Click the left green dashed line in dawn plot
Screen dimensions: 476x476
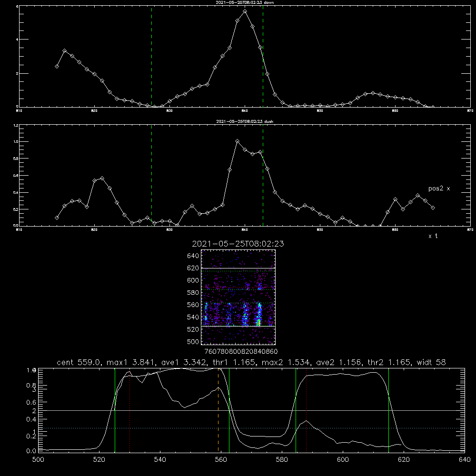pos(151,56)
